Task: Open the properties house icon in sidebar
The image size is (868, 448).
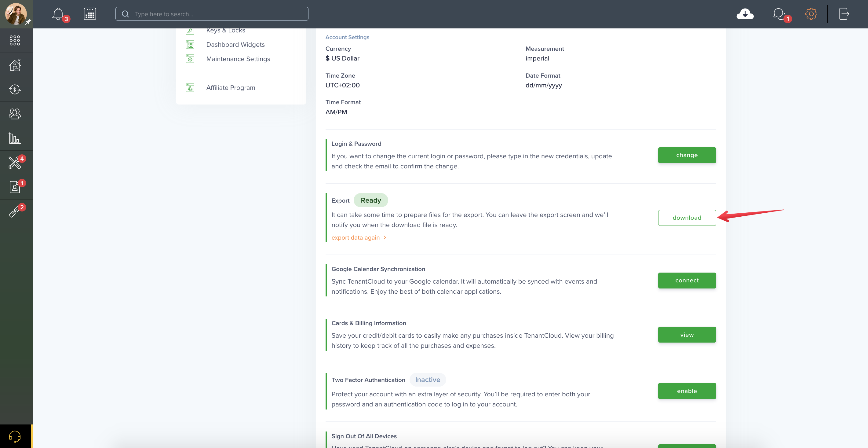Action: point(15,65)
